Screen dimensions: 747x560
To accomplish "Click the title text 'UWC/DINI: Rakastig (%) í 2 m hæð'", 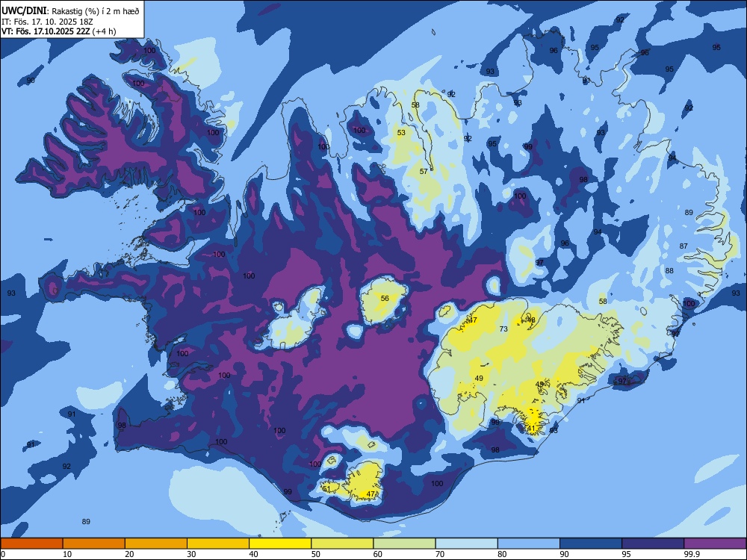I will 70,11.
